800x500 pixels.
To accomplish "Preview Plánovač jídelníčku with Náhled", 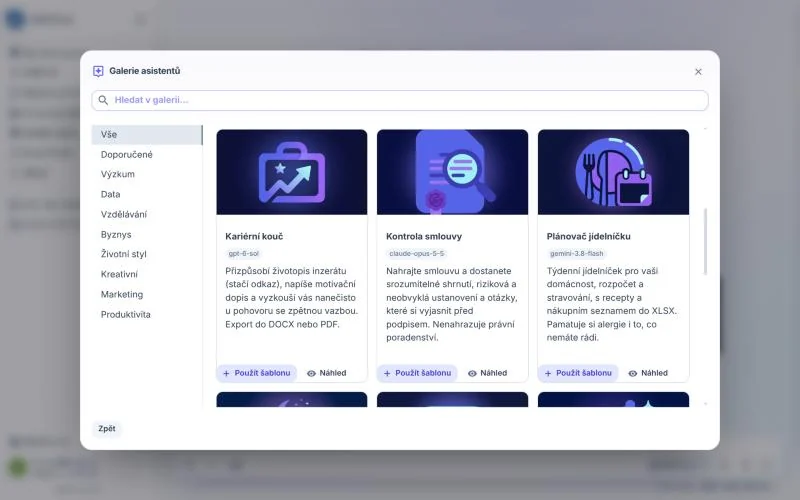I will (x=648, y=373).
